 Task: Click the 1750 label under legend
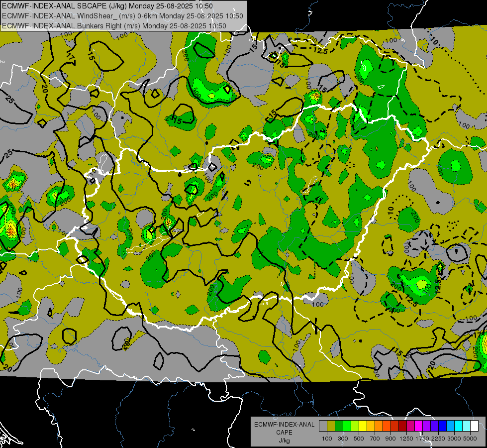pyautogui.click(x=422, y=439)
